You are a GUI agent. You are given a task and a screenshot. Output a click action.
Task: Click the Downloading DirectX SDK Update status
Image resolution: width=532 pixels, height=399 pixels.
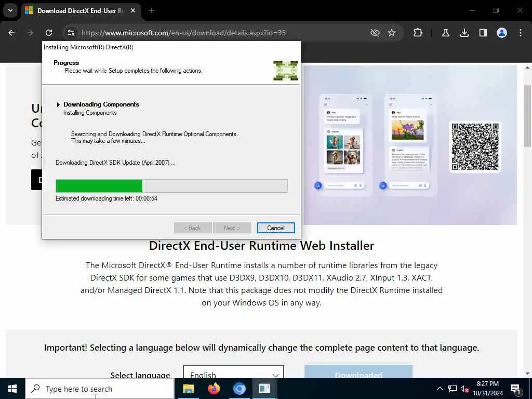coord(115,163)
